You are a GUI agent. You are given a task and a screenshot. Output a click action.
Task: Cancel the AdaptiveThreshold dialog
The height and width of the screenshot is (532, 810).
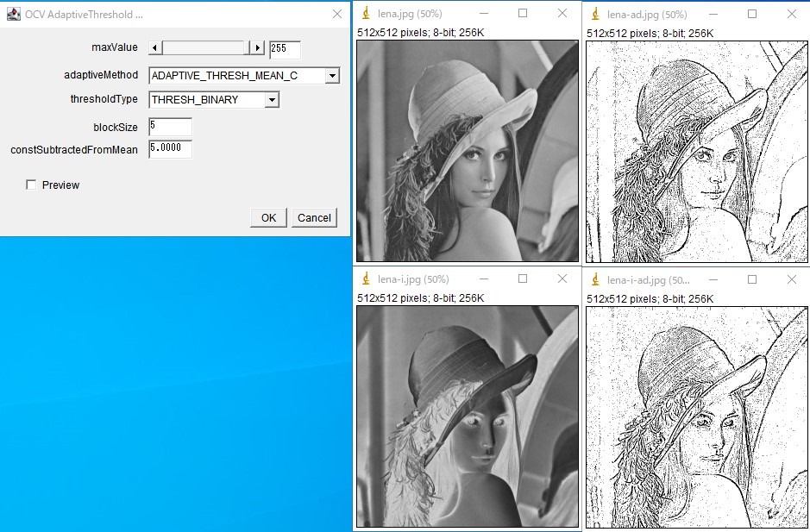pos(314,218)
